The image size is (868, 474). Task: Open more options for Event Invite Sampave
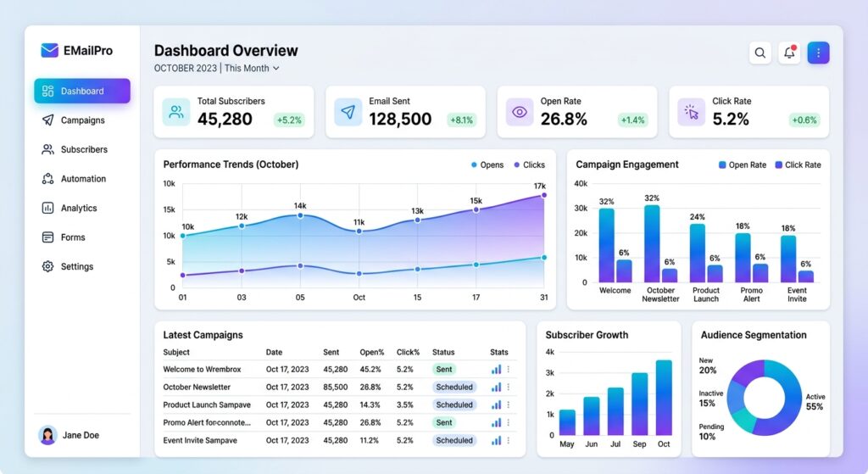[509, 440]
